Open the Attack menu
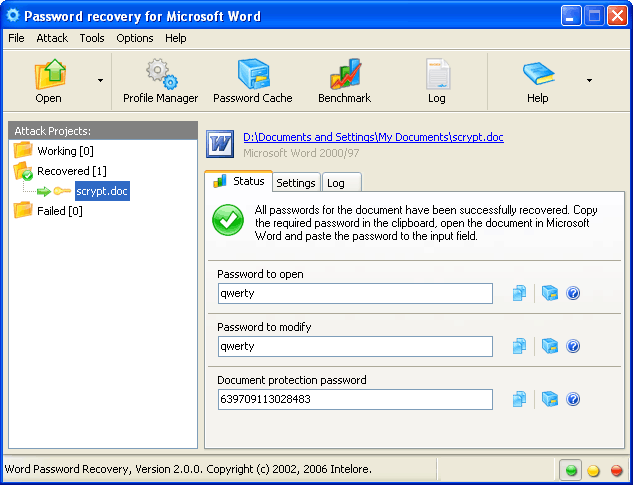 click(x=52, y=38)
